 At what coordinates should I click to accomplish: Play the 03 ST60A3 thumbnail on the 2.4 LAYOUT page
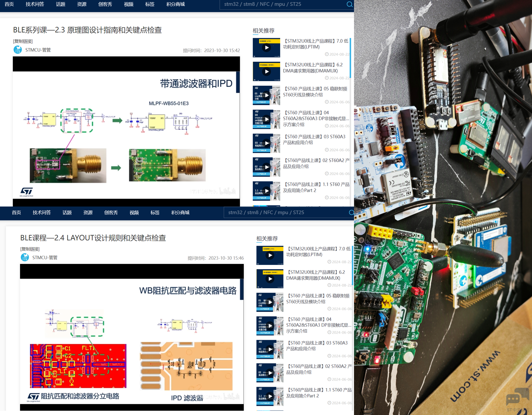pyautogui.click(x=270, y=350)
